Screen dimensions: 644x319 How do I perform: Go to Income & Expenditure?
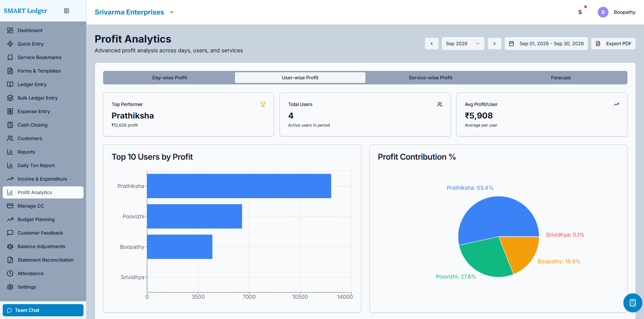[43, 179]
